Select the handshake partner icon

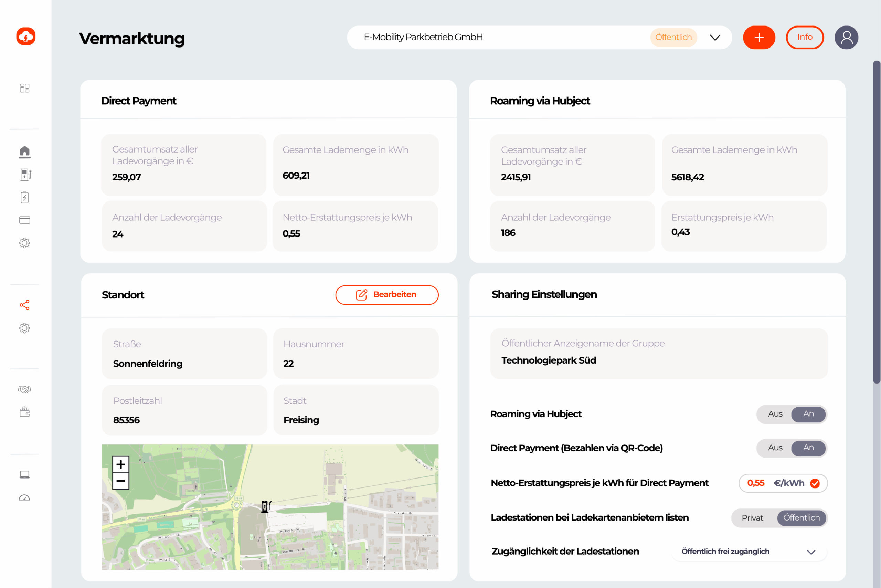coord(25,389)
